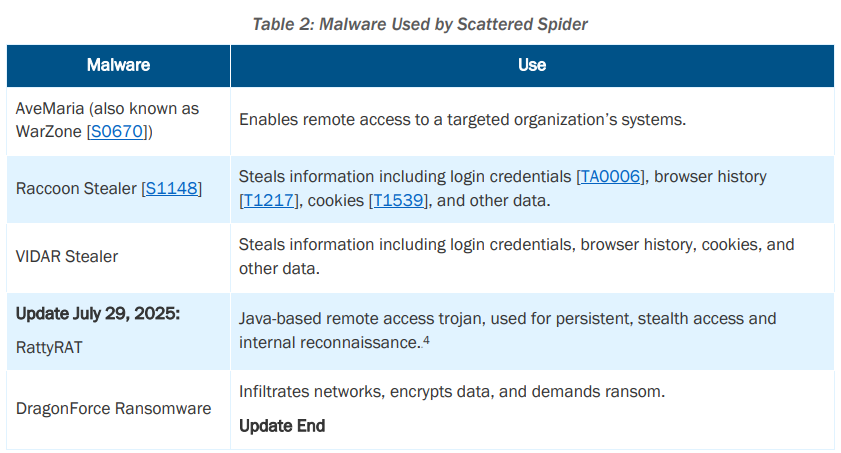
Task: Open the S0670 WarZone link
Action: pos(117,131)
